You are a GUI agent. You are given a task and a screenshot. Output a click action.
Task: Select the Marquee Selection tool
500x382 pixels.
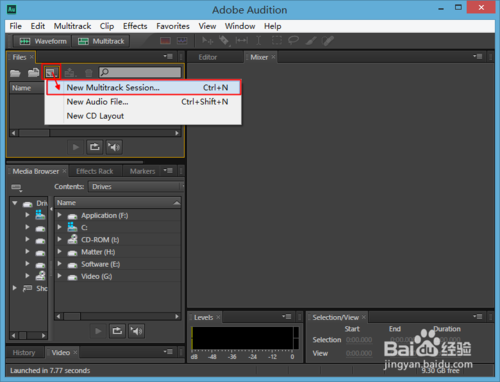pos(276,41)
